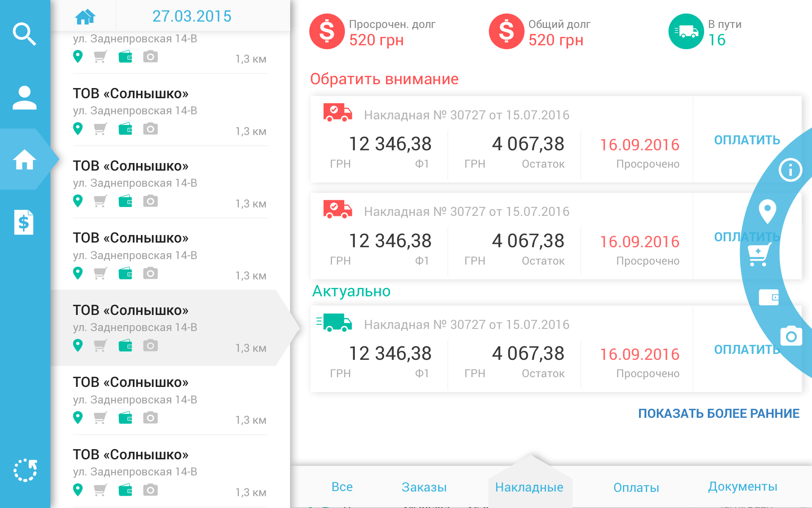Select the home sidebar icon

pyautogui.click(x=25, y=160)
